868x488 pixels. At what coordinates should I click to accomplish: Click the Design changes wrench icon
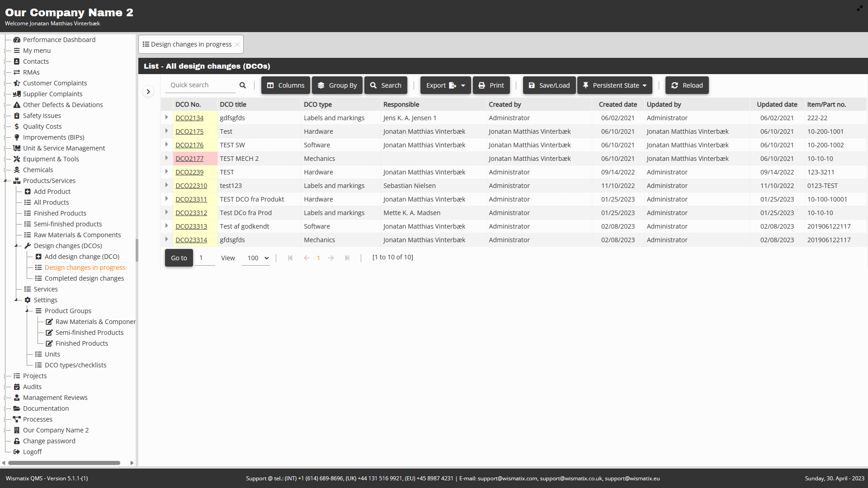click(28, 246)
